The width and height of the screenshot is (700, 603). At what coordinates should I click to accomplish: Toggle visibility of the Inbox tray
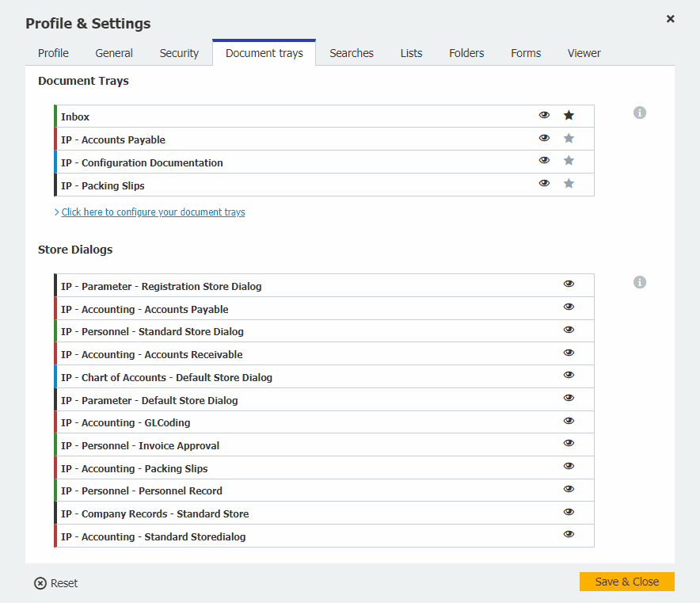pos(544,116)
